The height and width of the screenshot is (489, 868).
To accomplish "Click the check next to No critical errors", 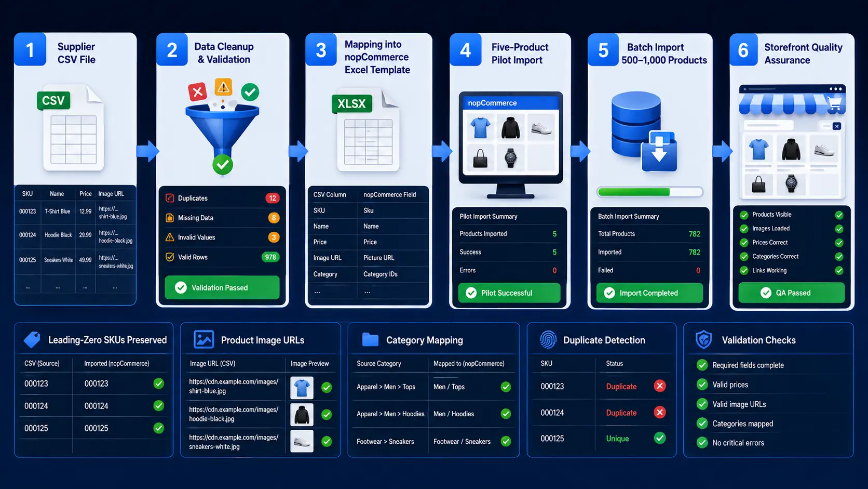I will tap(702, 443).
